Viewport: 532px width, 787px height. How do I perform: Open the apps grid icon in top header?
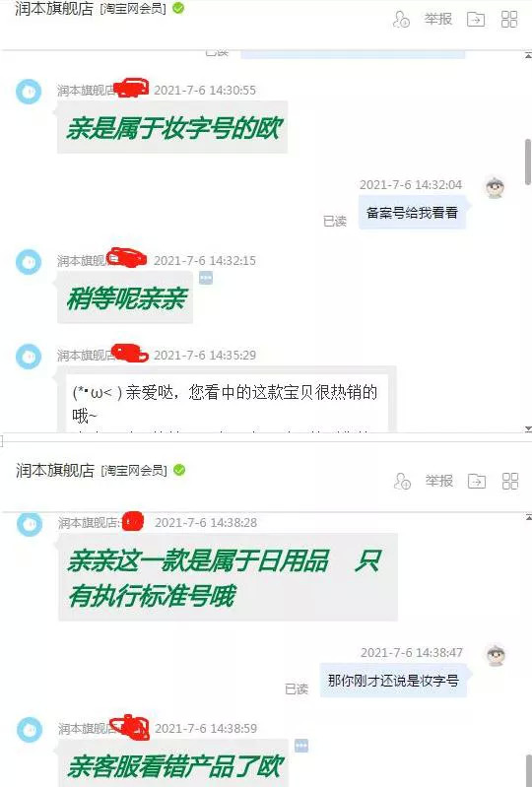pyautogui.click(x=509, y=20)
